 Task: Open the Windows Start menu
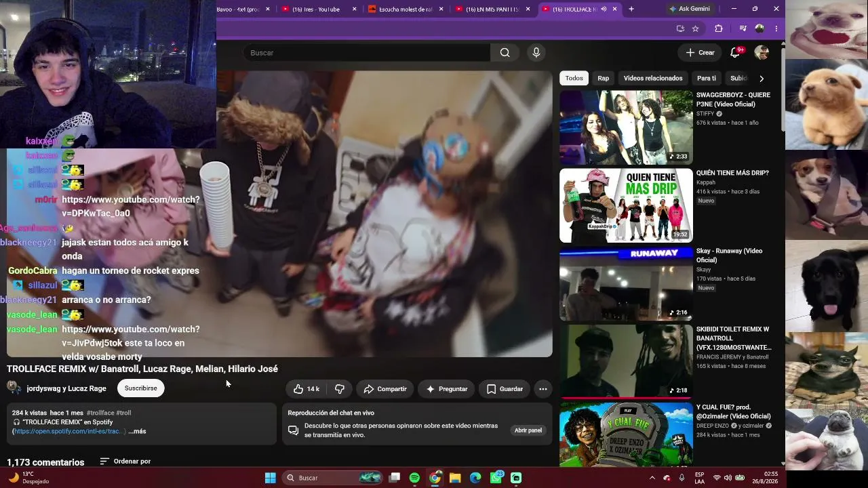(x=270, y=478)
